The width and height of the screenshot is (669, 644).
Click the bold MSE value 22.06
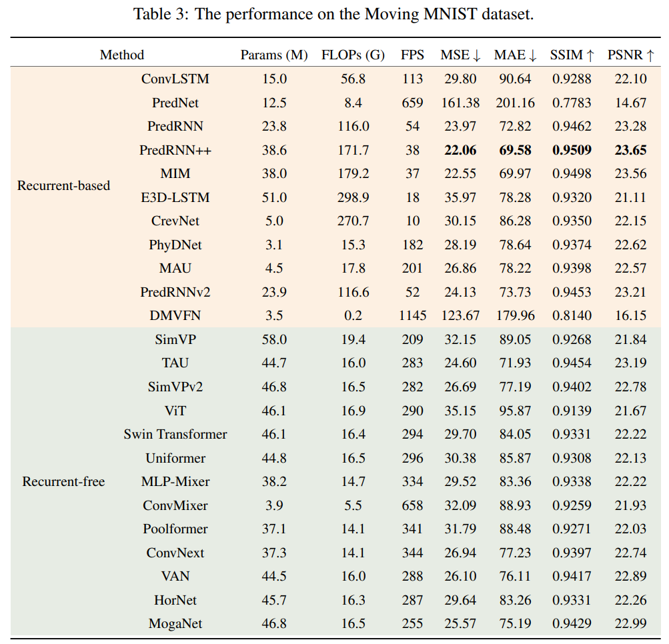[x=459, y=150]
